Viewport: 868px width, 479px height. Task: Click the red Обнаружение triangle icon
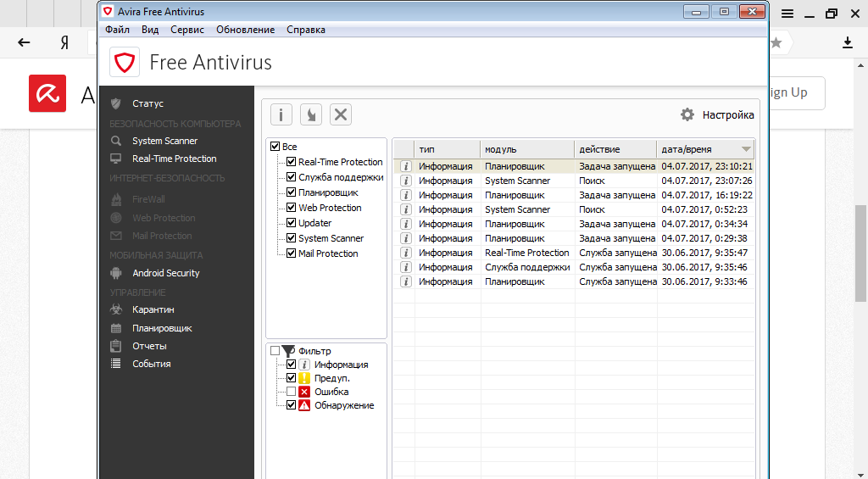(304, 405)
